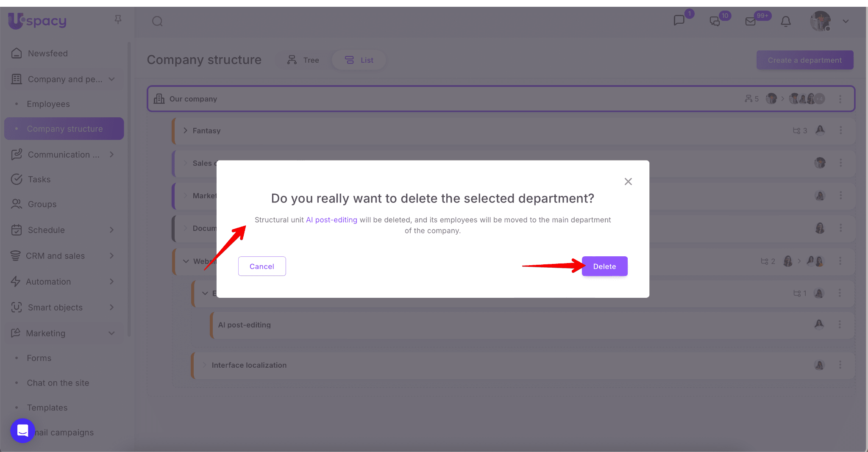The height and width of the screenshot is (452, 868).
Task: Expand CRM and sales menu
Action: (111, 256)
